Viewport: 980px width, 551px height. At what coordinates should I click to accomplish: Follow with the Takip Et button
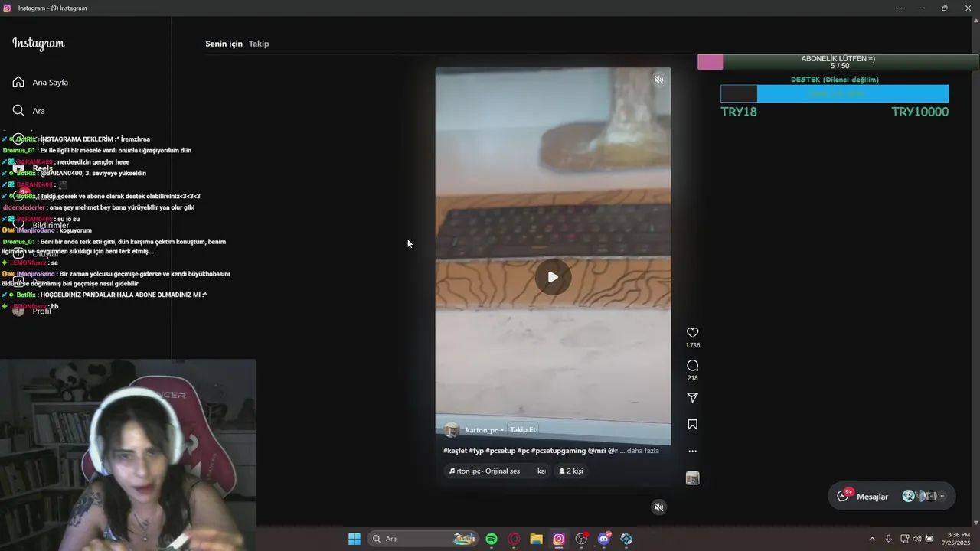pyautogui.click(x=523, y=430)
